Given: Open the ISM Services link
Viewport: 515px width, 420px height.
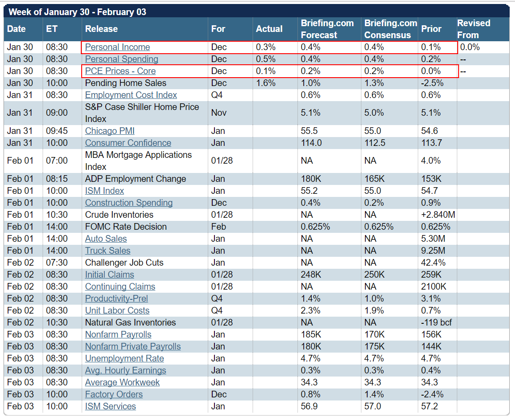Looking at the screenshot, I should tap(111, 407).
